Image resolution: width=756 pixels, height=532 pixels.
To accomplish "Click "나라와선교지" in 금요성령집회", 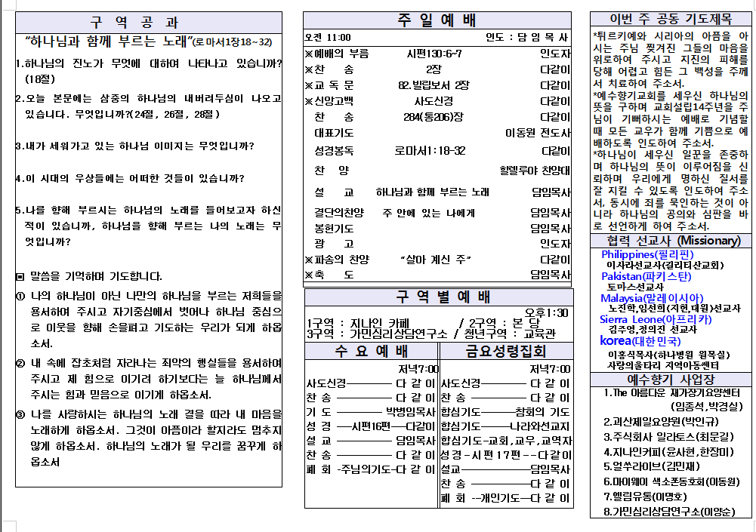I will [540, 426].
